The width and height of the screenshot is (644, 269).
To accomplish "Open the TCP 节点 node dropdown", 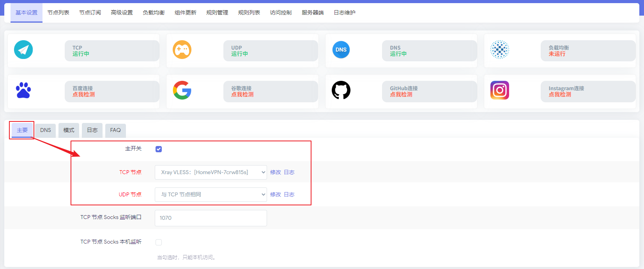I will click(x=211, y=172).
